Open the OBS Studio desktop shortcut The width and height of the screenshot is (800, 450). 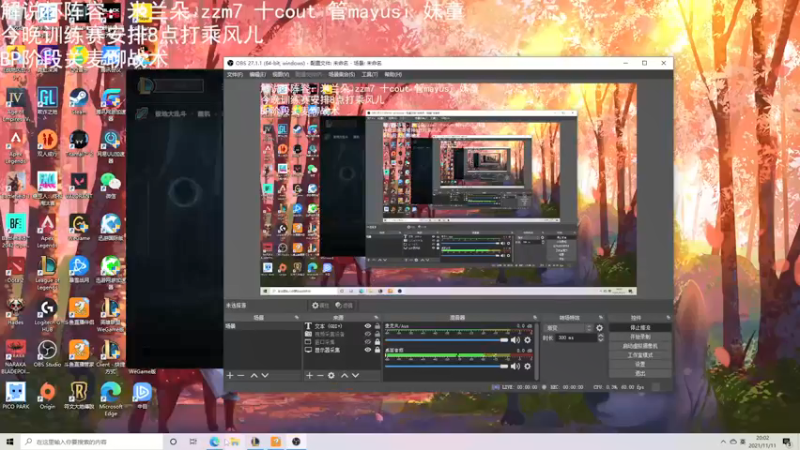click(47, 354)
